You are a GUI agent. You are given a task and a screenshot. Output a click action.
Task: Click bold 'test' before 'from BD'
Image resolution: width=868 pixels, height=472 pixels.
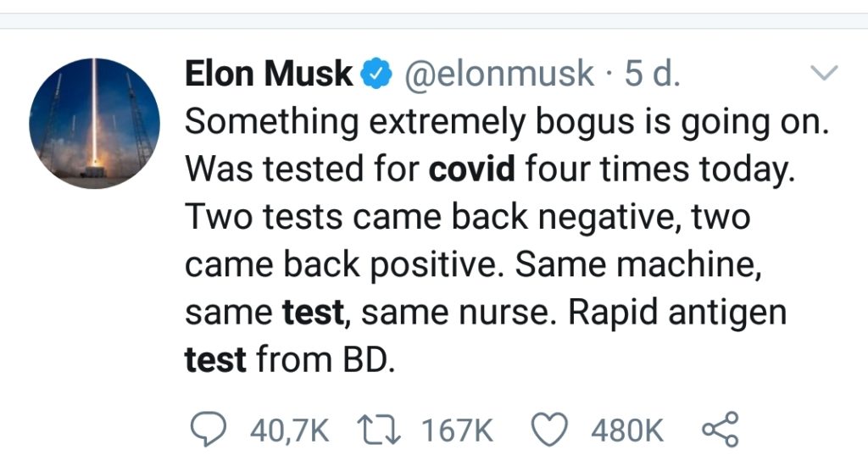pyautogui.click(x=215, y=361)
